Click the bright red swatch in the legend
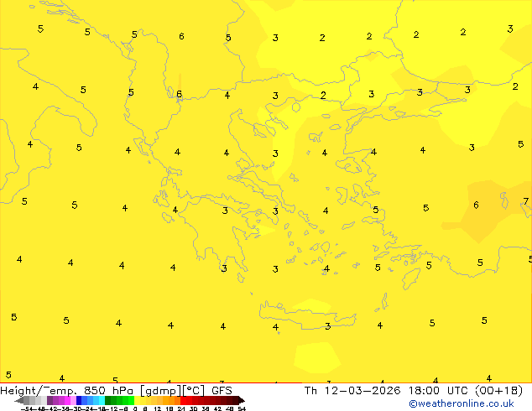The height and width of the screenshot is (411, 532). pyautogui.click(x=184, y=400)
